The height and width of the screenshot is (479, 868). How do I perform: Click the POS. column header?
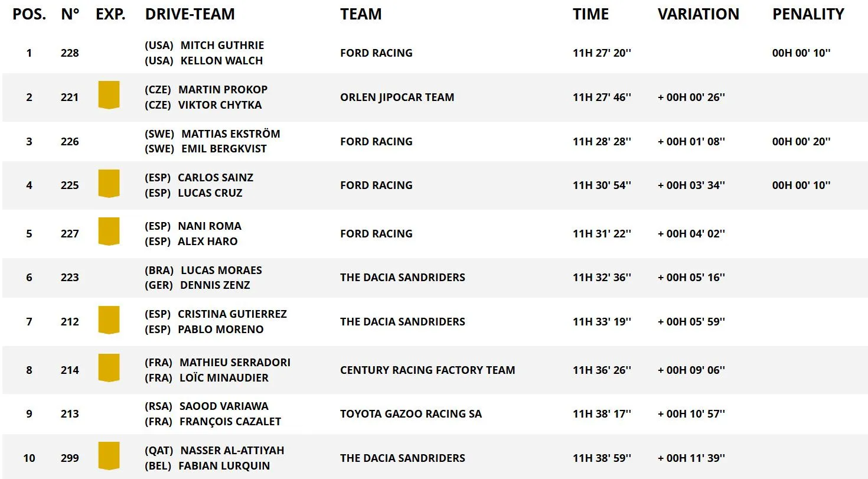[x=30, y=14]
